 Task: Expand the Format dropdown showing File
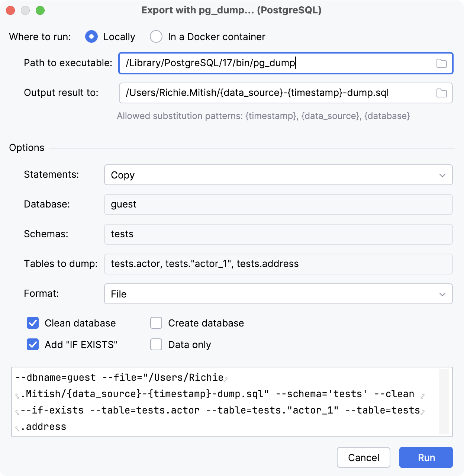point(278,294)
